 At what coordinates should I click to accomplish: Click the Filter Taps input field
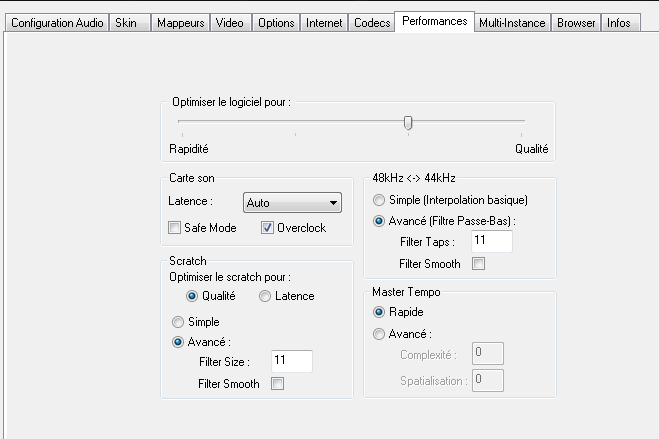491,241
